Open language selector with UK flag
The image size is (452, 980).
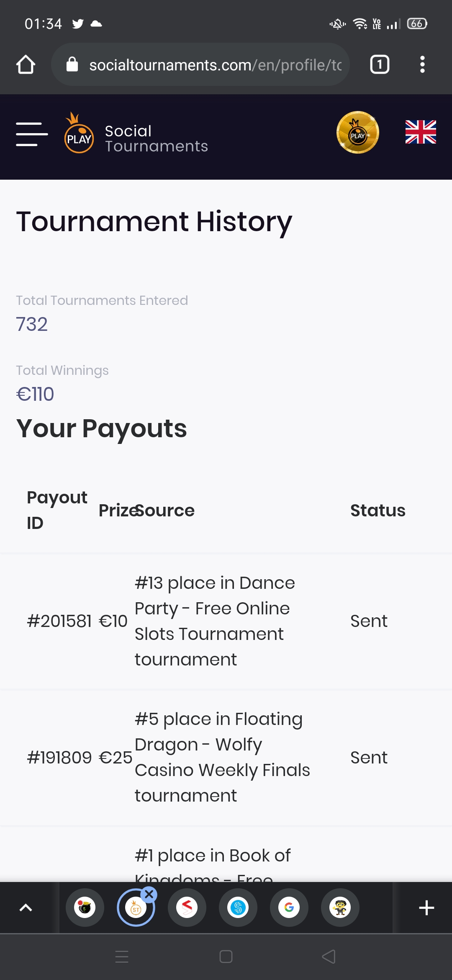coord(421,132)
